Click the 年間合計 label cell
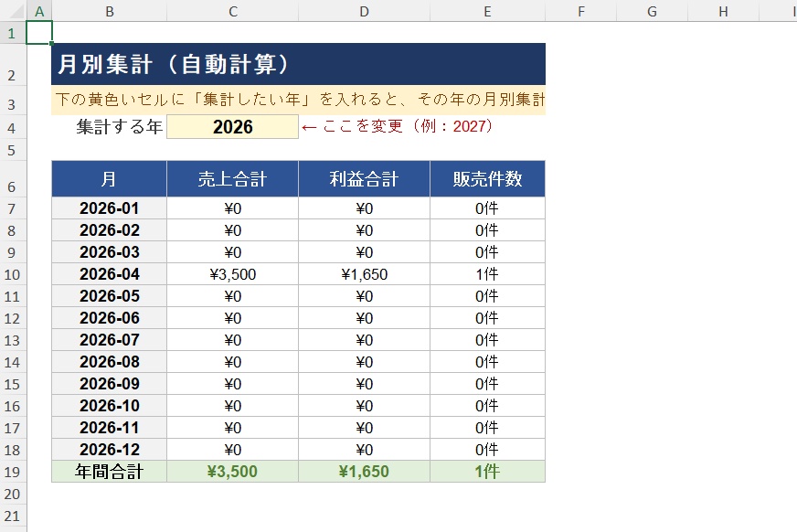Image resolution: width=797 pixels, height=532 pixels. click(110, 472)
